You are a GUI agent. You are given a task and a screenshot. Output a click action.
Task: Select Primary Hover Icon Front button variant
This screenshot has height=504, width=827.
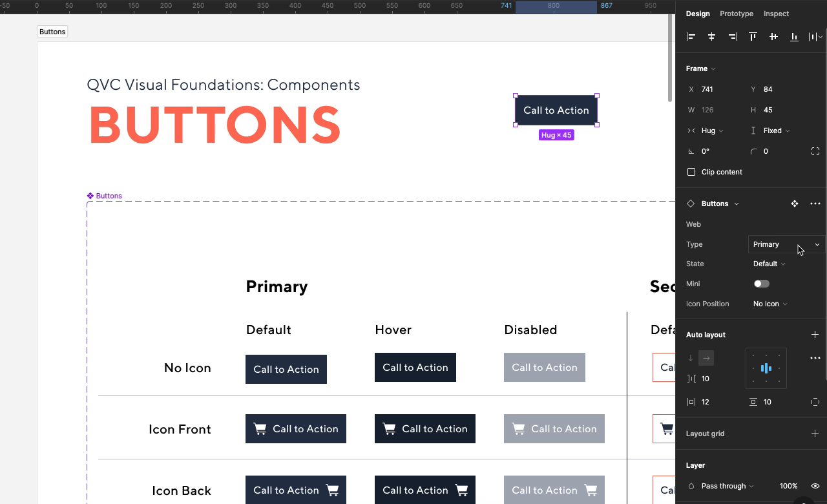point(425,428)
